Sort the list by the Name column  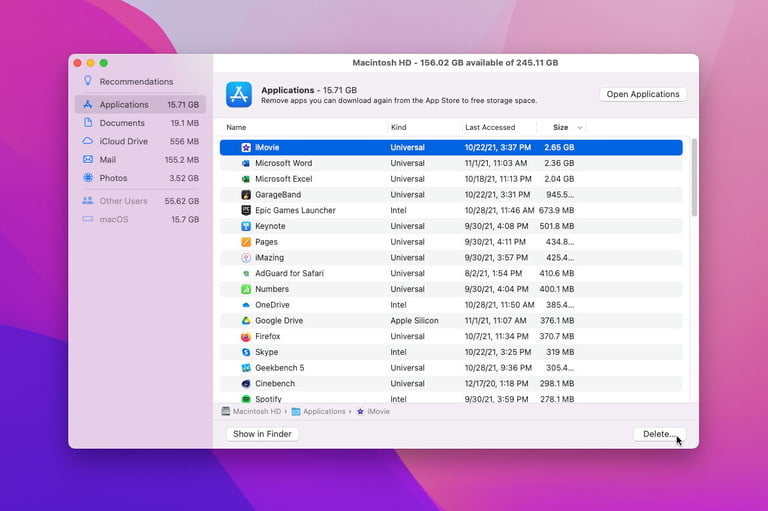coord(236,127)
